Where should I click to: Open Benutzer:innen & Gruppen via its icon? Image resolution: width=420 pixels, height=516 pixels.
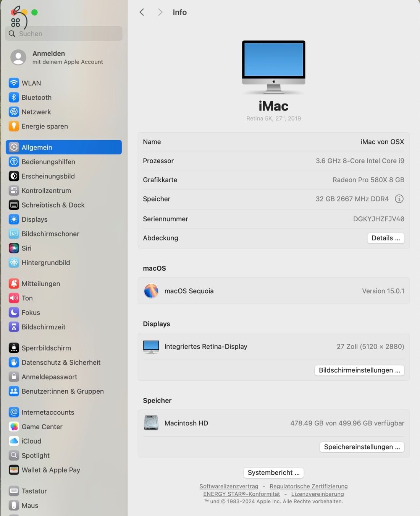point(14,391)
